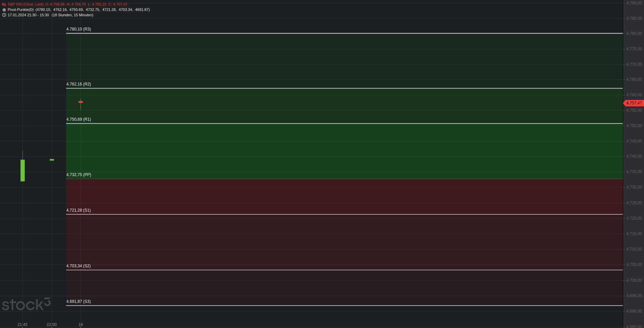Click the 4.750,69 (R1) pivot label
The image size is (644, 328).
(x=78, y=119)
